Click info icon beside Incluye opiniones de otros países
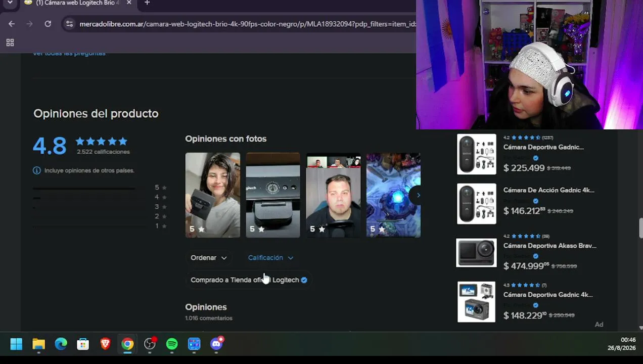Viewport: 643px width, 364px height. [x=36, y=170]
